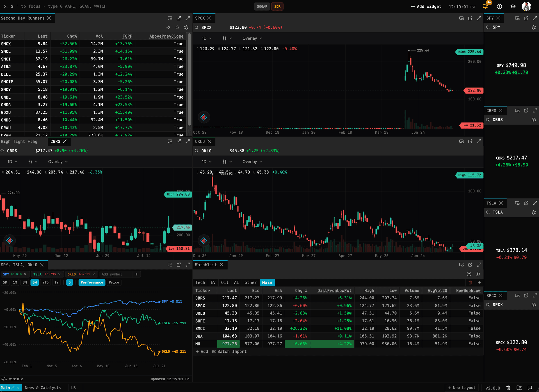539x392 pixels.
Task: Open the graduation cap tutorials icon
Action: tap(513, 6)
